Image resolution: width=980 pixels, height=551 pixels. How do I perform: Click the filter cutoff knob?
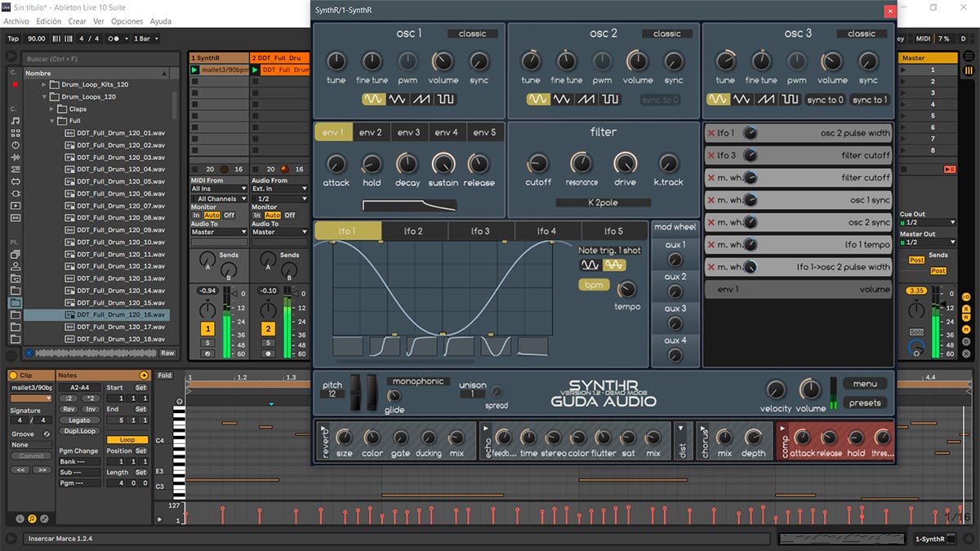click(x=538, y=163)
